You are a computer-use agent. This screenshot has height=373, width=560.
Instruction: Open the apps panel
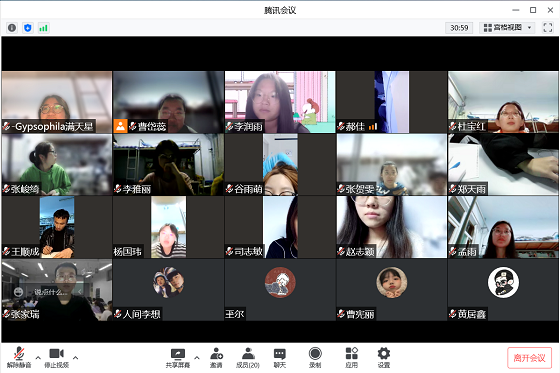coord(351,358)
